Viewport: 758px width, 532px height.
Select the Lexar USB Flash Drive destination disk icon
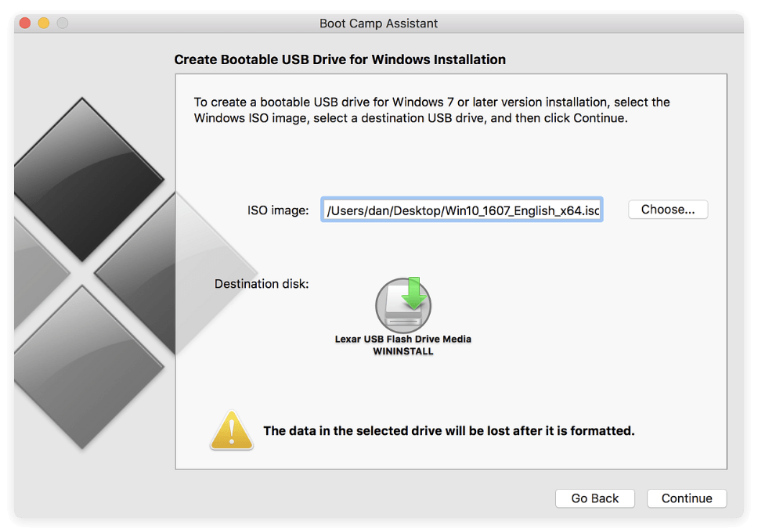tap(403, 305)
